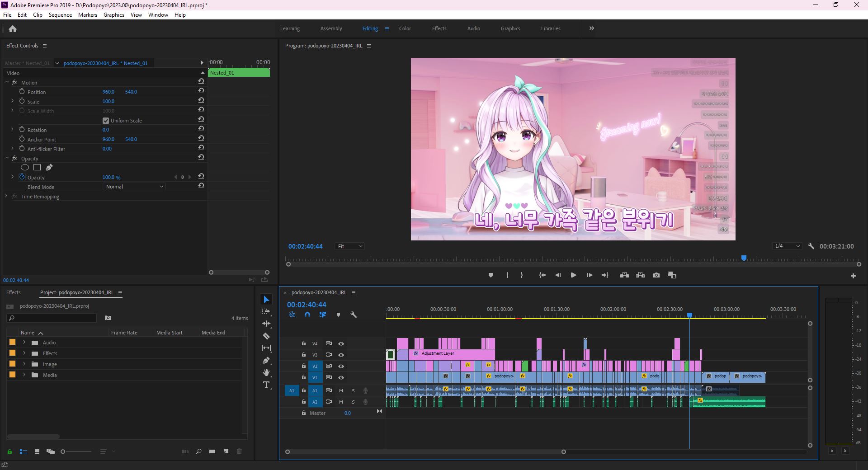Toggle lock on V2 track

point(304,366)
